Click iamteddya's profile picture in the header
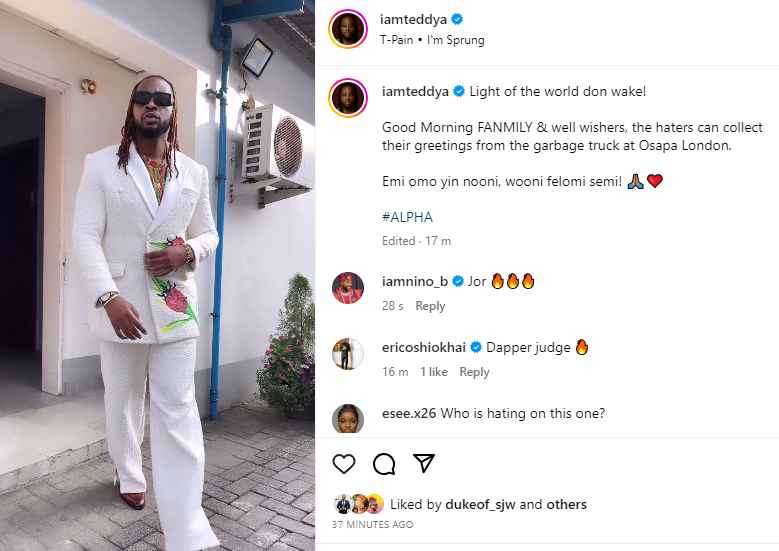 (348, 29)
